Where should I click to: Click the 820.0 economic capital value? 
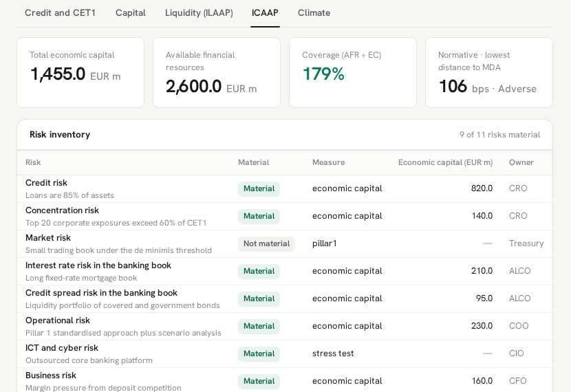coord(482,188)
